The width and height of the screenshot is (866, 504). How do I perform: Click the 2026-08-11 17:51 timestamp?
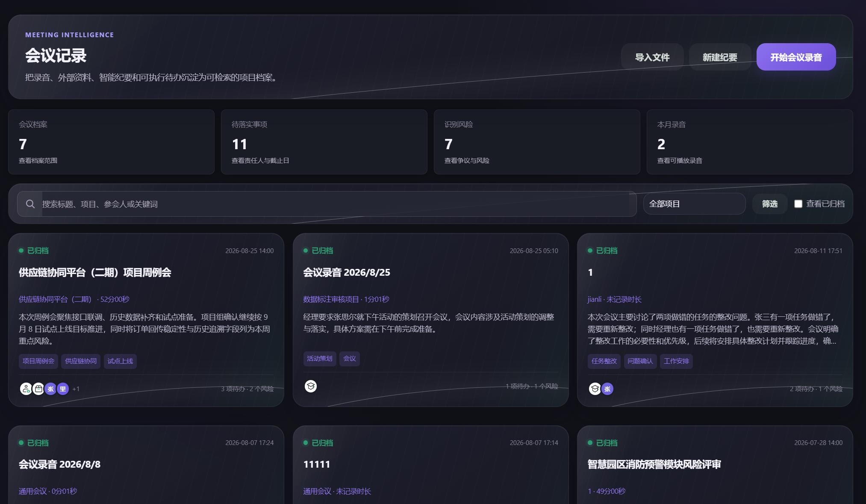[818, 251]
